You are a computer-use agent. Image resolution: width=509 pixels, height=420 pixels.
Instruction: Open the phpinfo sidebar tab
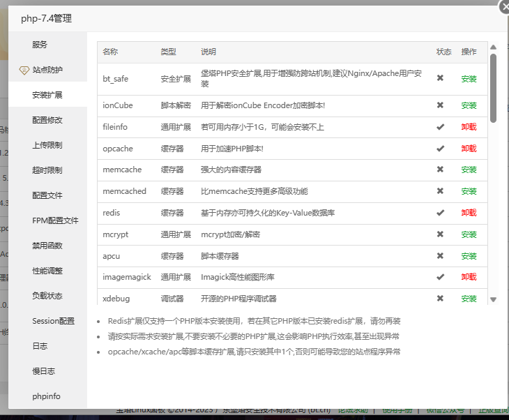[46, 396]
